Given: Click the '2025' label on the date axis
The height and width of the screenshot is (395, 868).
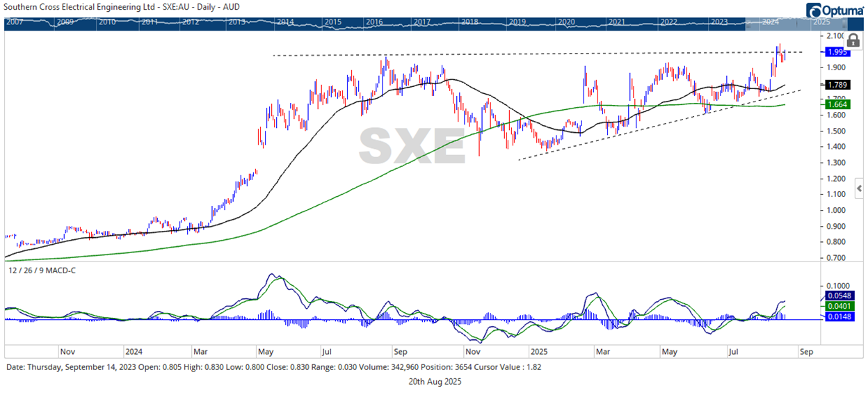Looking at the screenshot, I should tap(540, 352).
